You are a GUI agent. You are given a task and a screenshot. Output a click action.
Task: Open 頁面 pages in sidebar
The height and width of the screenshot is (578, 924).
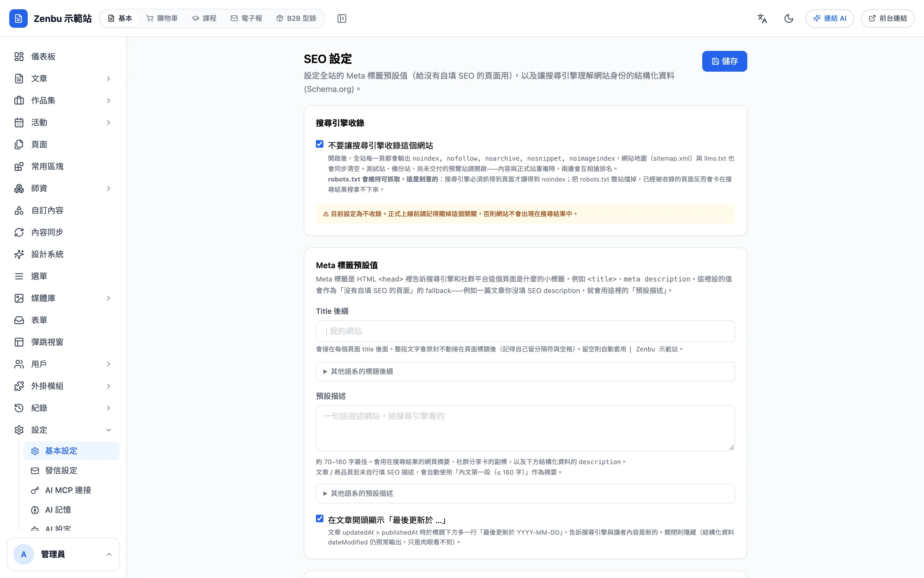(63, 144)
